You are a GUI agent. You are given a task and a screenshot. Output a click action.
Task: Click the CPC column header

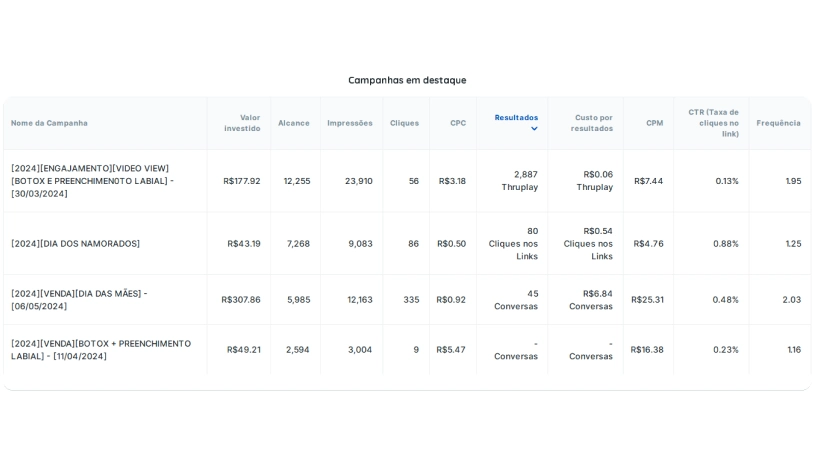[x=458, y=123]
